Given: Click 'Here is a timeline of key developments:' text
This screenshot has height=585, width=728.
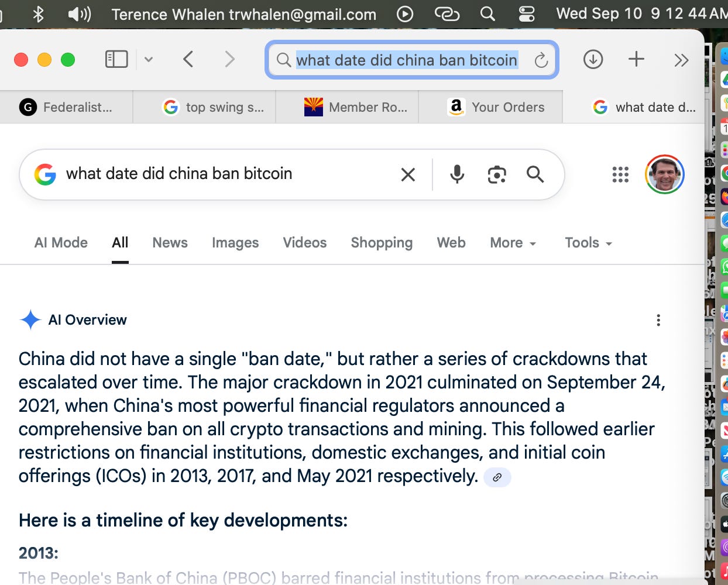Looking at the screenshot, I should 183,520.
